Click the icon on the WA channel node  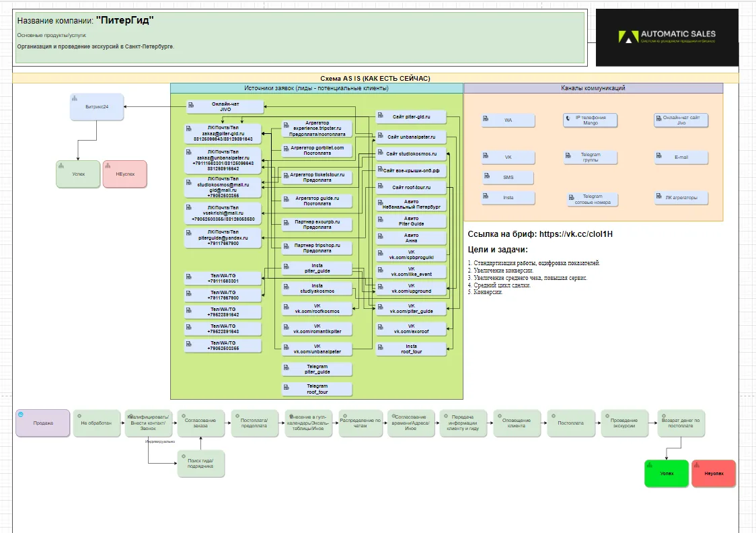486,118
